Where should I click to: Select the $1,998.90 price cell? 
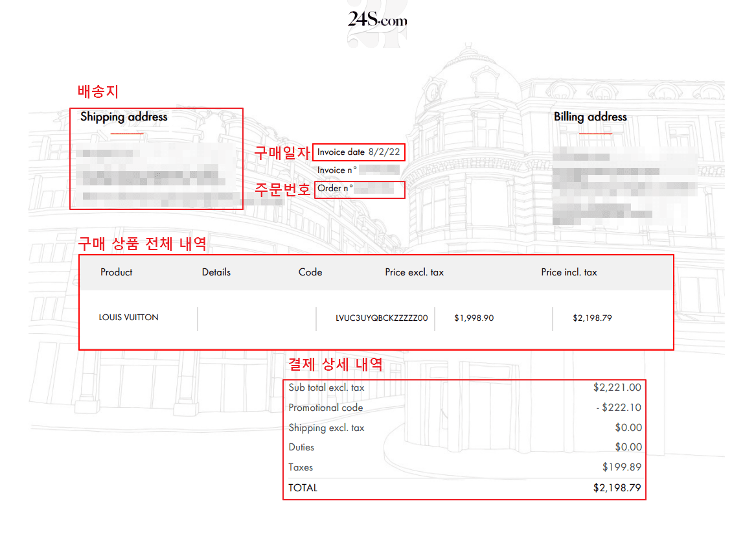point(474,318)
